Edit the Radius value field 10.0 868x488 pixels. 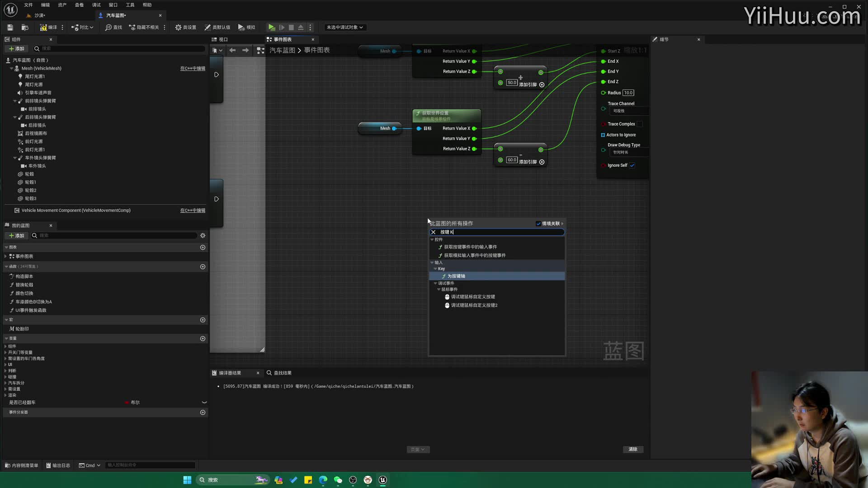(628, 93)
